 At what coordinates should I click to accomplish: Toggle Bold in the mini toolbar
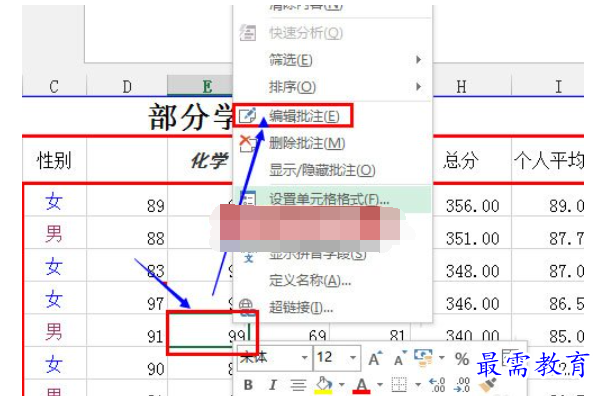coord(248,385)
